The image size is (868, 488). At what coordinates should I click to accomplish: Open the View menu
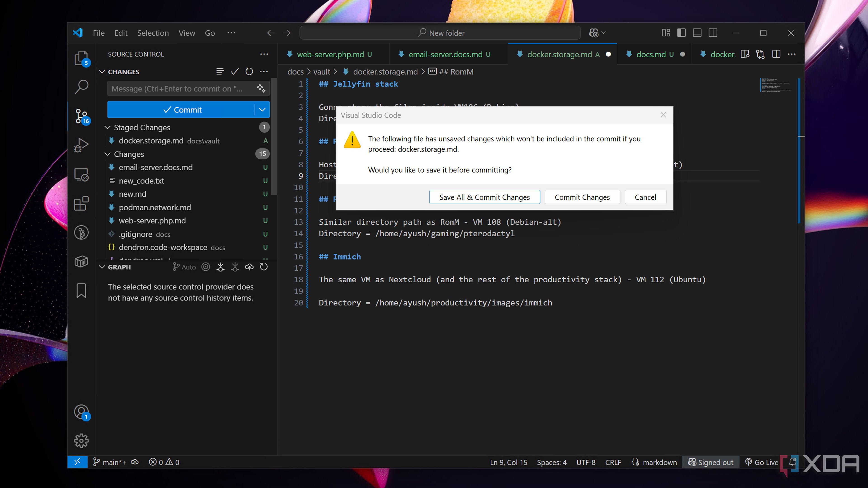pyautogui.click(x=187, y=33)
